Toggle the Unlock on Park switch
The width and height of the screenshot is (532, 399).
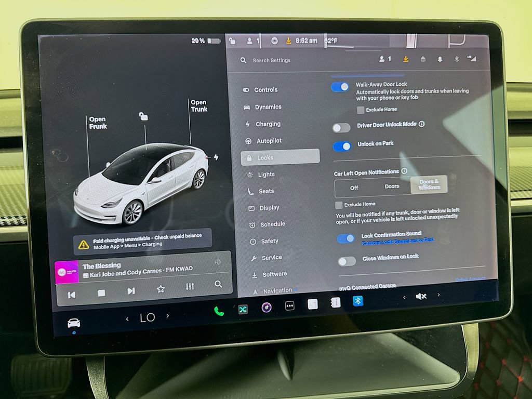click(x=342, y=147)
